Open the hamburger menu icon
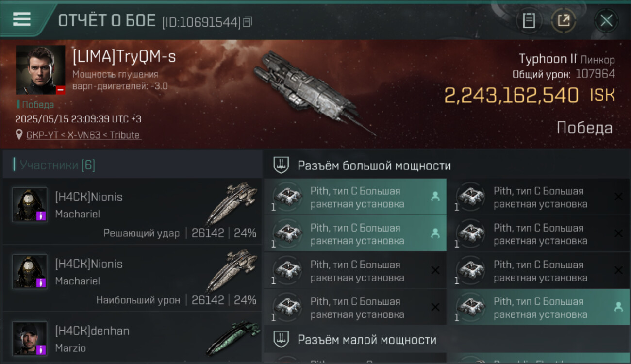Image resolution: width=631 pixels, height=364 pixels. pos(22,19)
